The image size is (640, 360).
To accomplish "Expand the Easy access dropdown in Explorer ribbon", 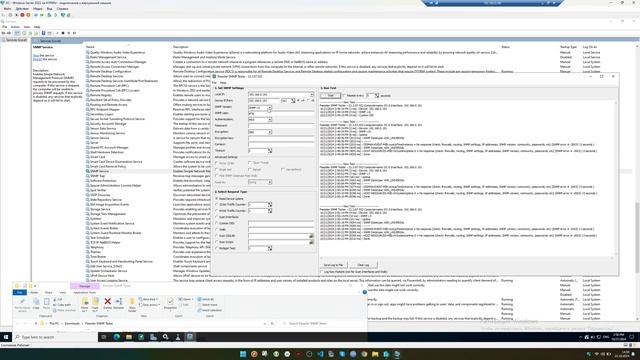I will [149, 304].
